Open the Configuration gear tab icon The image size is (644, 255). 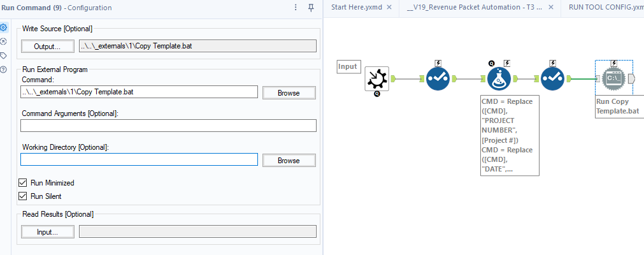click(4, 28)
